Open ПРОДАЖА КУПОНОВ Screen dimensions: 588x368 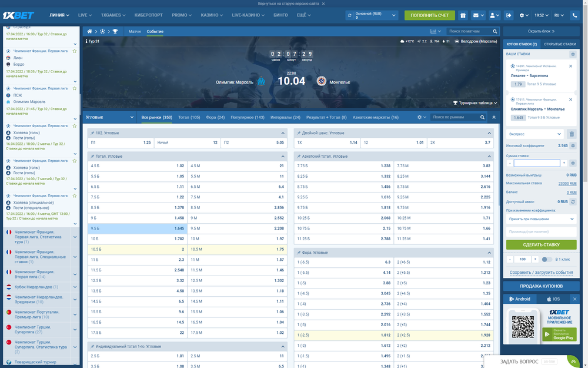[x=541, y=286]
